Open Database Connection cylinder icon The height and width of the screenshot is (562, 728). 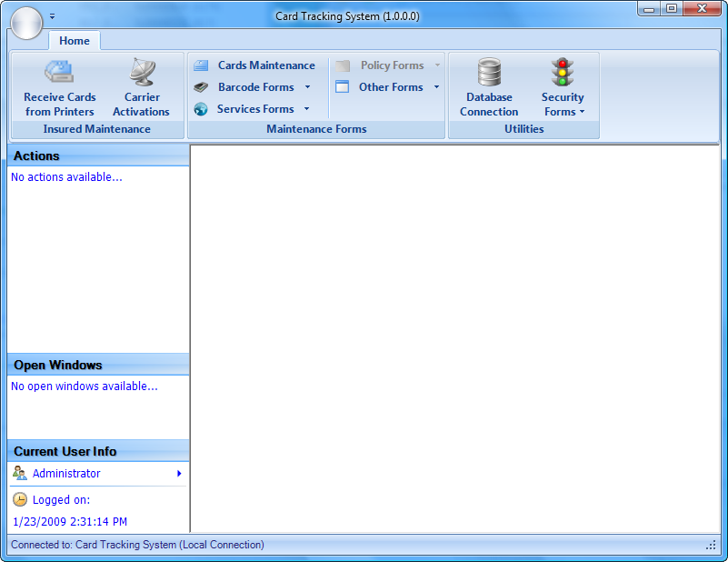(489, 72)
